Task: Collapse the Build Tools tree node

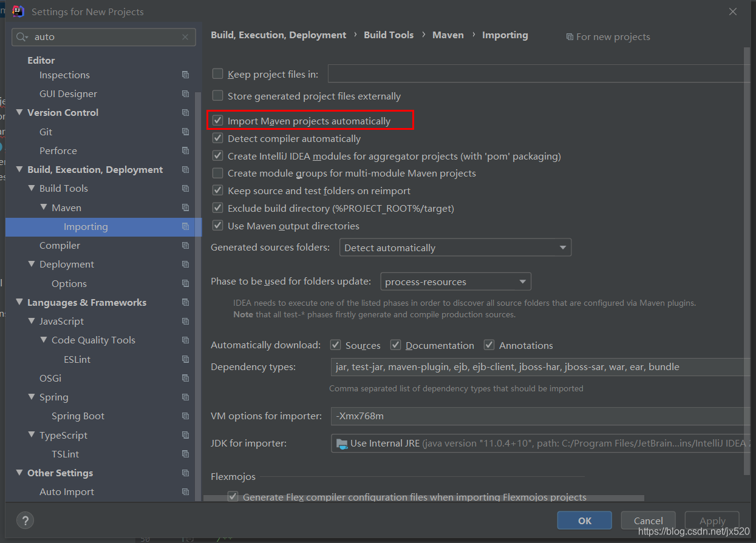Action: coord(32,189)
